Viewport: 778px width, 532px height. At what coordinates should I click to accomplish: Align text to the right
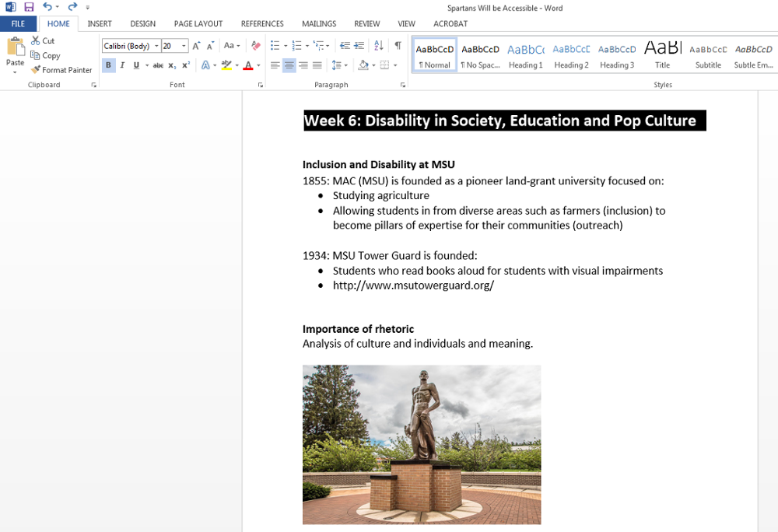303,65
